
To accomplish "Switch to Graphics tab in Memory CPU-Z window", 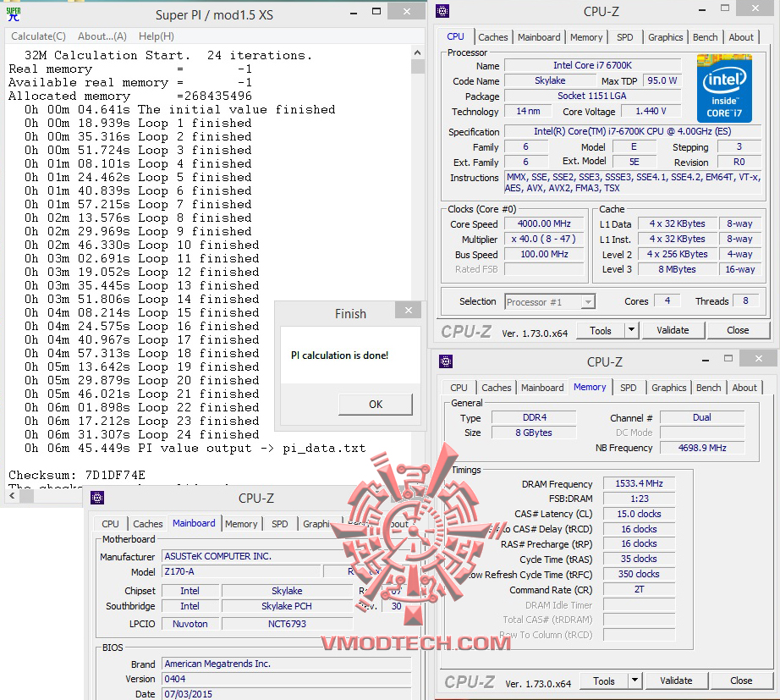I will 668,388.
